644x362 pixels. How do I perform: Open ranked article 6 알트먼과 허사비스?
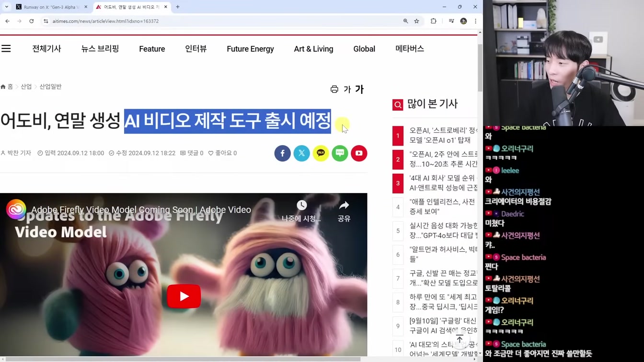[443, 254]
